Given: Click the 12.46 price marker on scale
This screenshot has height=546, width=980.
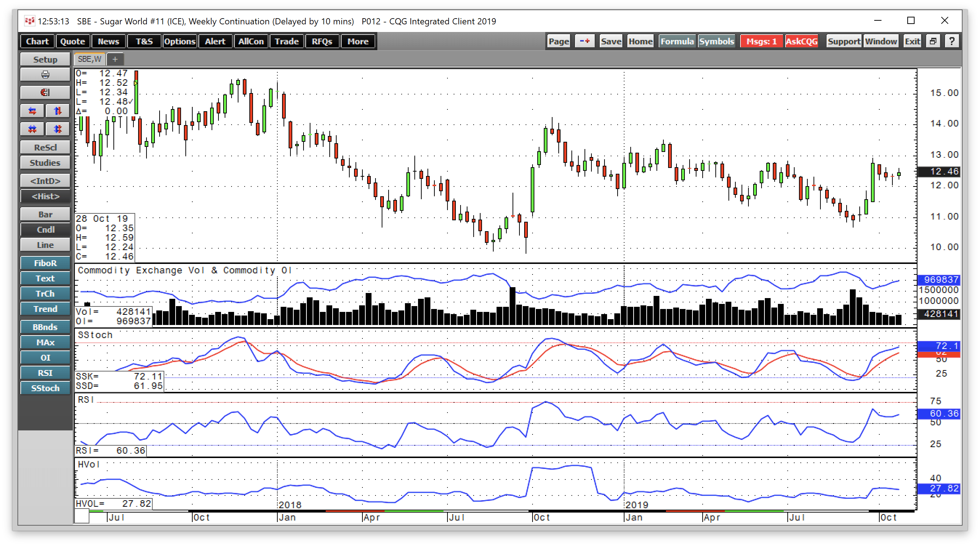Looking at the screenshot, I should (x=939, y=172).
